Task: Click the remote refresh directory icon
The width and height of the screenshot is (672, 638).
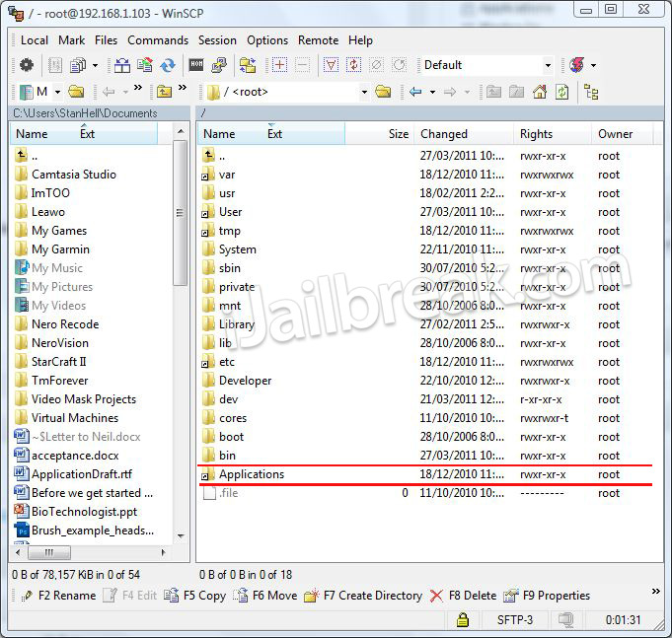Action: [x=561, y=92]
